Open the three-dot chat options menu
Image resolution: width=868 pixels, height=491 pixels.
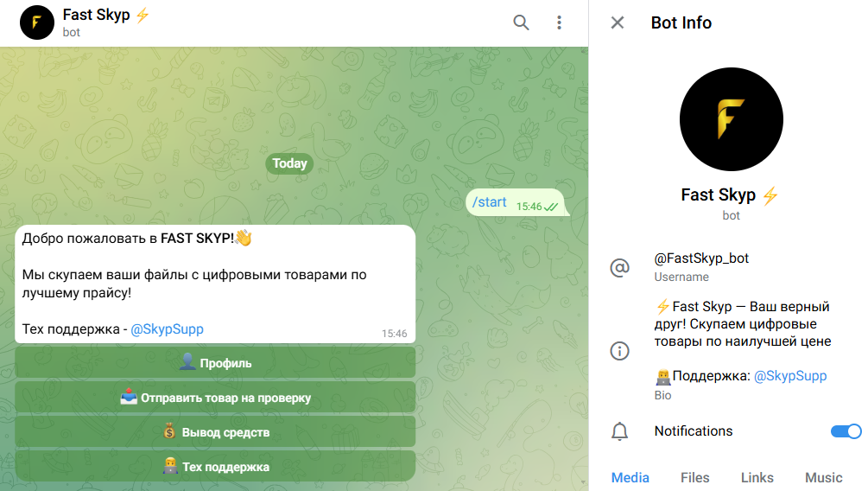click(x=559, y=22)
